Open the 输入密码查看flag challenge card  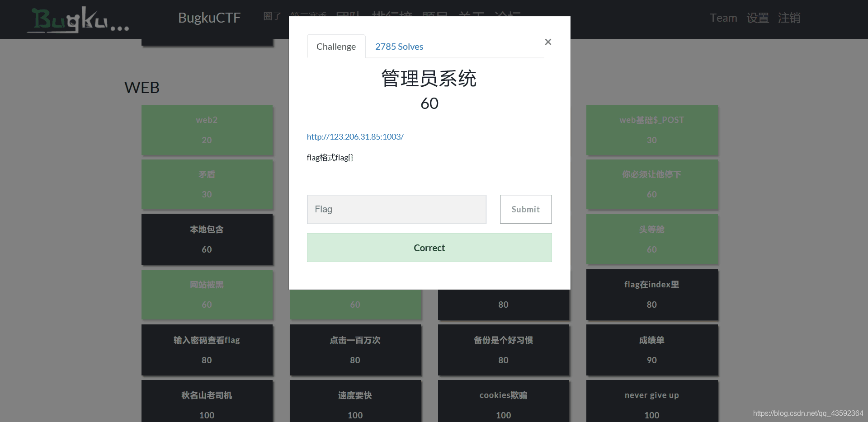coord(207,350)
